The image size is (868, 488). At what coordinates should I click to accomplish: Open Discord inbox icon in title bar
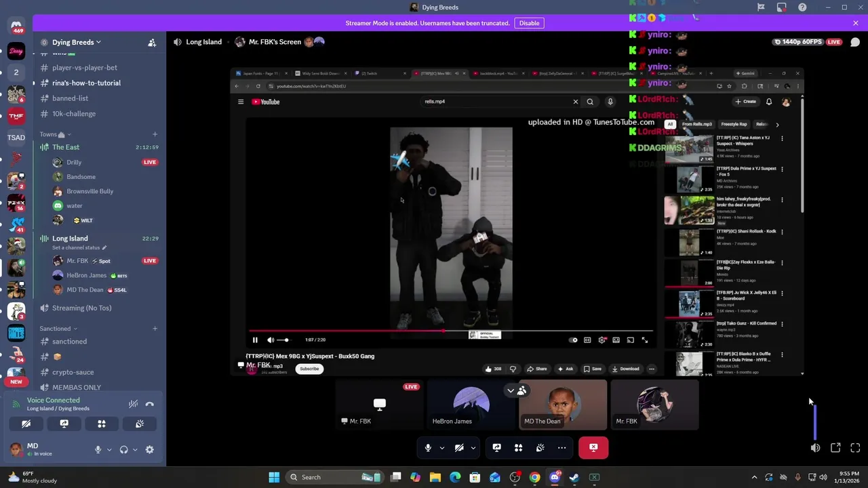coord(782,7)
